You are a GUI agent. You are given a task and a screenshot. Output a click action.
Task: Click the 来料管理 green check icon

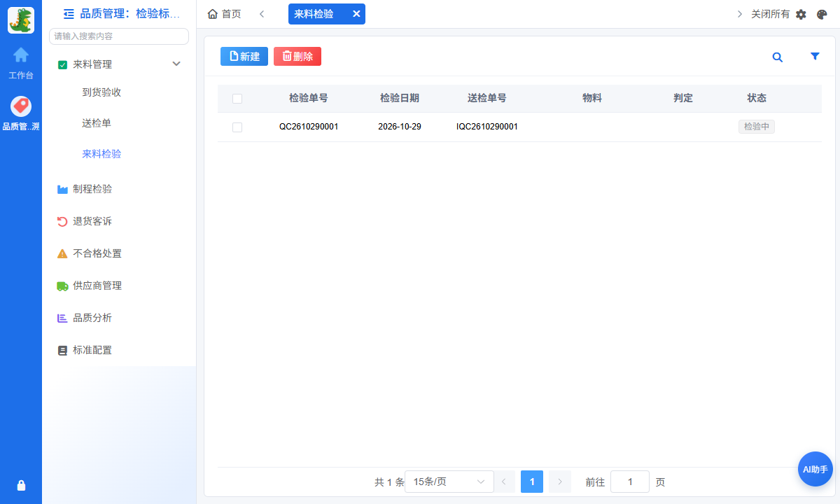tap(62, 64)
